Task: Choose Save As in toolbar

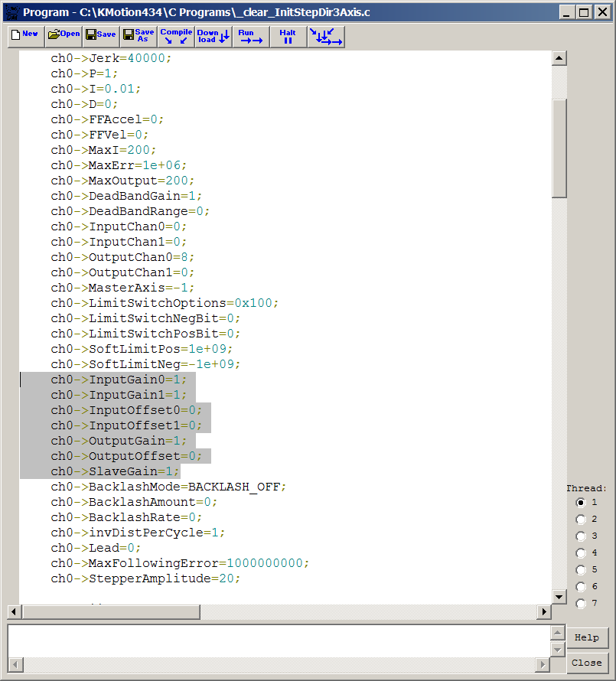Action: (x=139, y=37)
